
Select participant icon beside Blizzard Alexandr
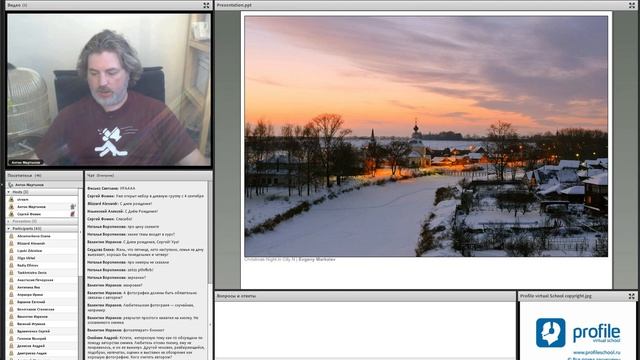click(11, 243)
